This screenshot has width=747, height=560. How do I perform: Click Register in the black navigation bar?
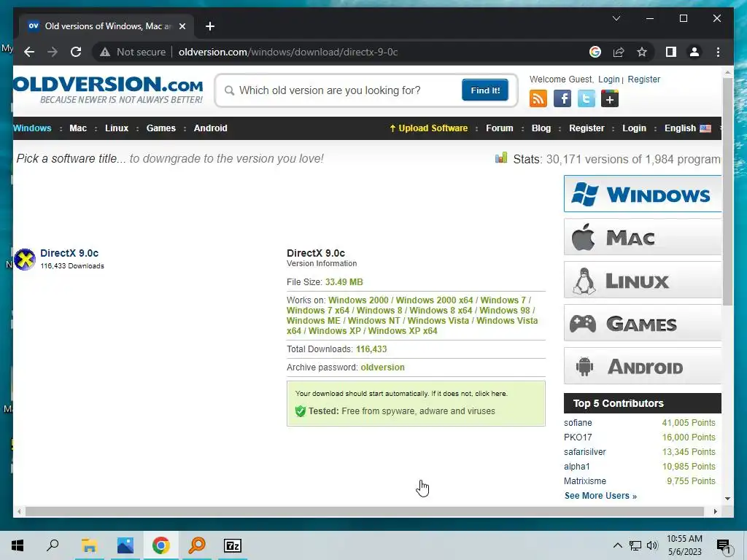click(587, 128)
